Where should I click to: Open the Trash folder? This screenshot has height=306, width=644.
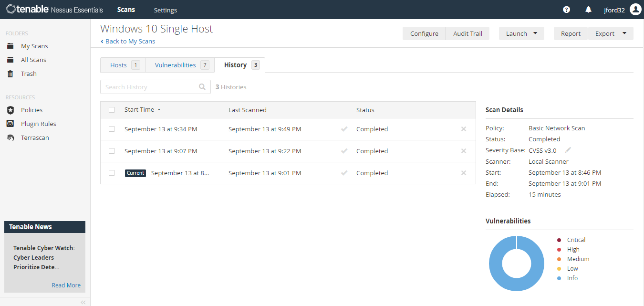29,74
